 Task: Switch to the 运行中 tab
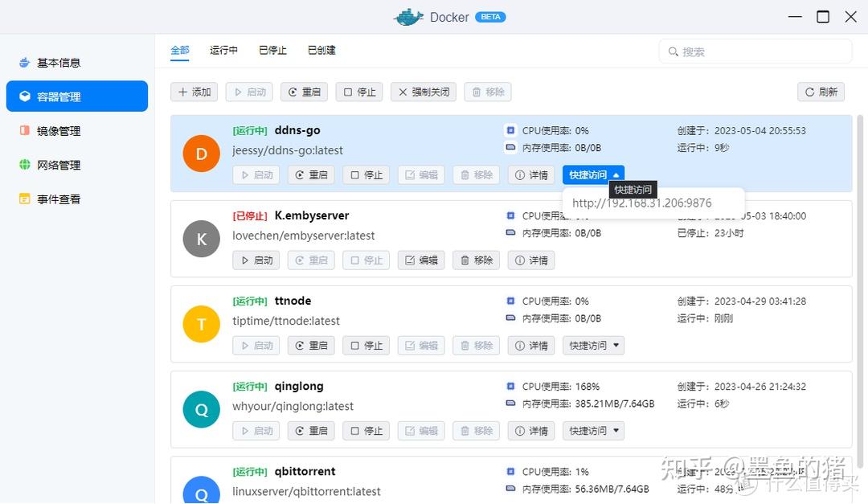click(x=223, y=50)
